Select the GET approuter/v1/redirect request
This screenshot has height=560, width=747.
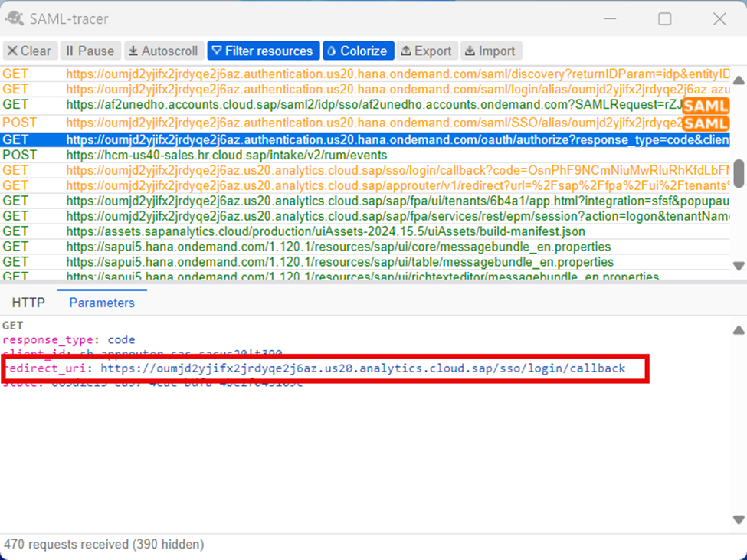point(365,185)
